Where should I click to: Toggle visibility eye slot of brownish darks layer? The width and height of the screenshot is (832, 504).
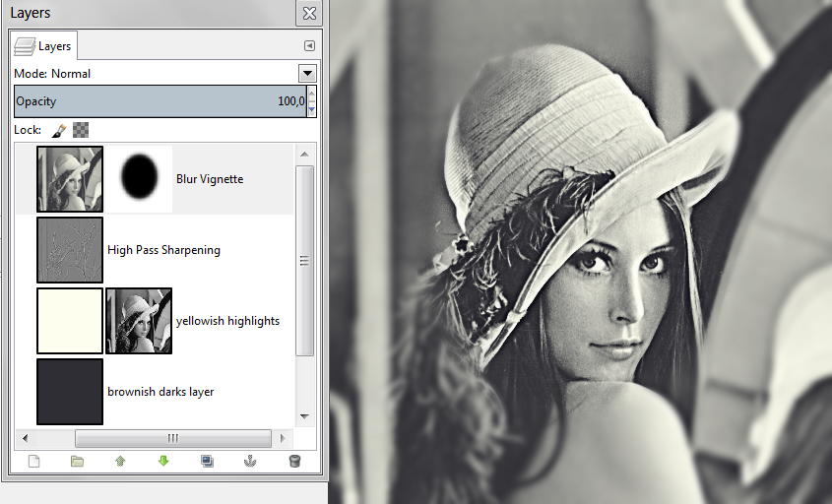point(26,392)
